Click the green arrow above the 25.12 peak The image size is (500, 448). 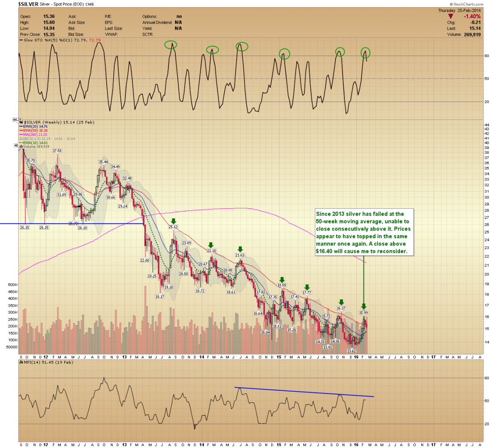(173, 221)
